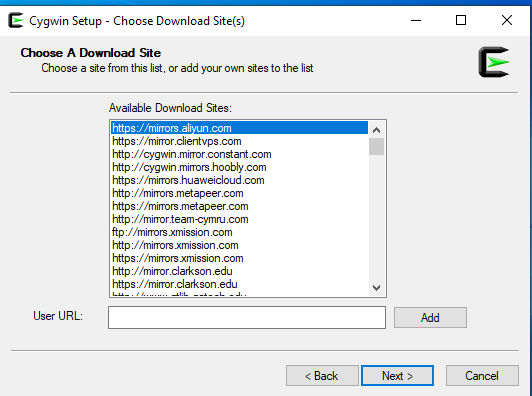532x396 pixels.
Task: Cancel the Cygwin setup
Action: coord(482,376)
